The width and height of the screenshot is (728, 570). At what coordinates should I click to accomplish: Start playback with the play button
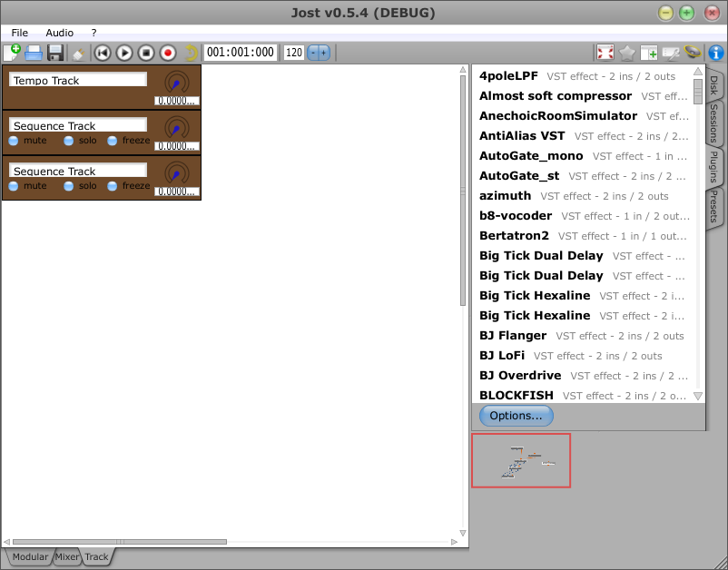coord(124,53)
